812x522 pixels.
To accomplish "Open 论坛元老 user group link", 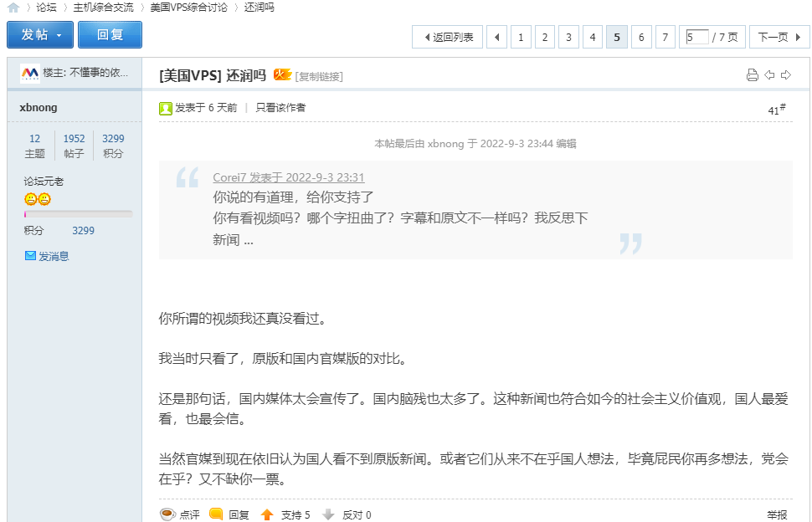I will [44, 182].
